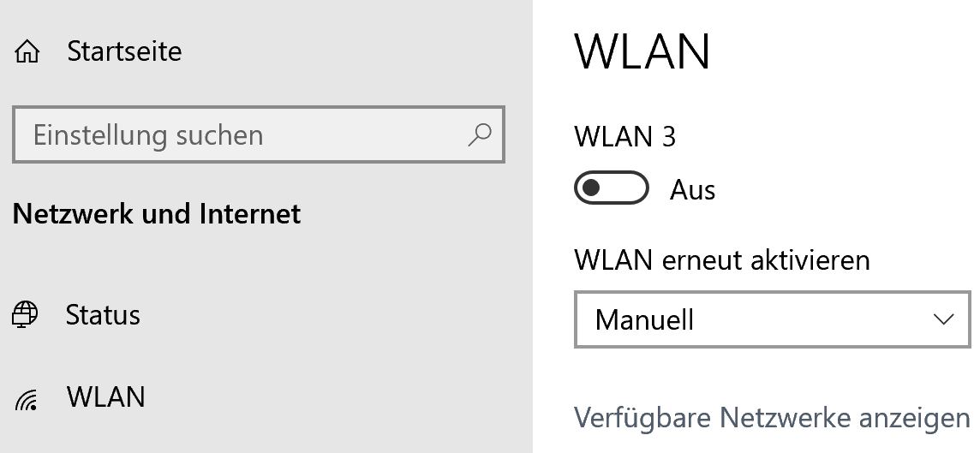Click the toggle knob of WLAN 3 switch

point(590,188)
